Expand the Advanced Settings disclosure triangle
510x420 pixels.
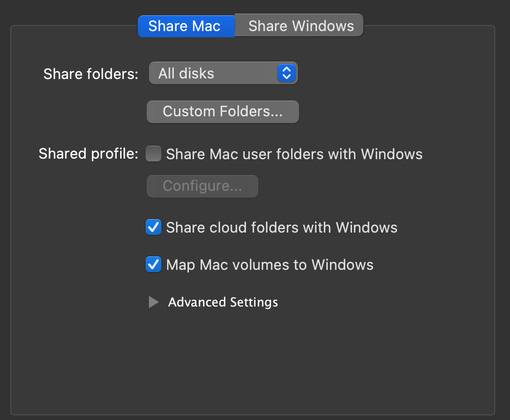pos(153,303)
